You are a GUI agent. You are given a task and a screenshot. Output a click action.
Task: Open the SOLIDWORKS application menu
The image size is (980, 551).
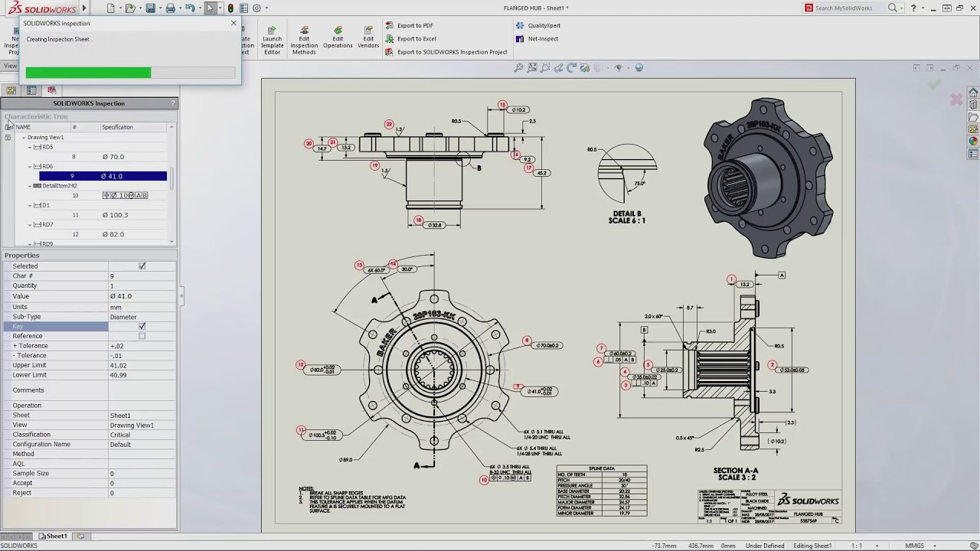(42, 8)
